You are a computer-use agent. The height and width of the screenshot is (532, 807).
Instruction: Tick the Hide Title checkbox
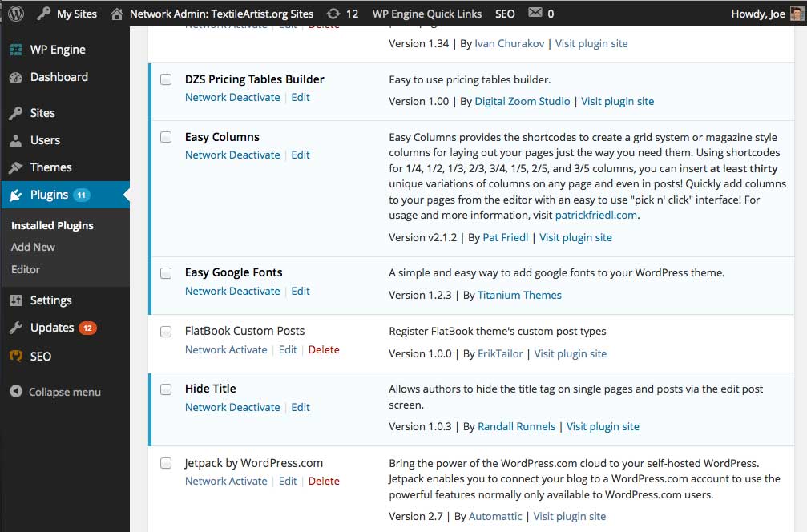(x=166, y=389)
